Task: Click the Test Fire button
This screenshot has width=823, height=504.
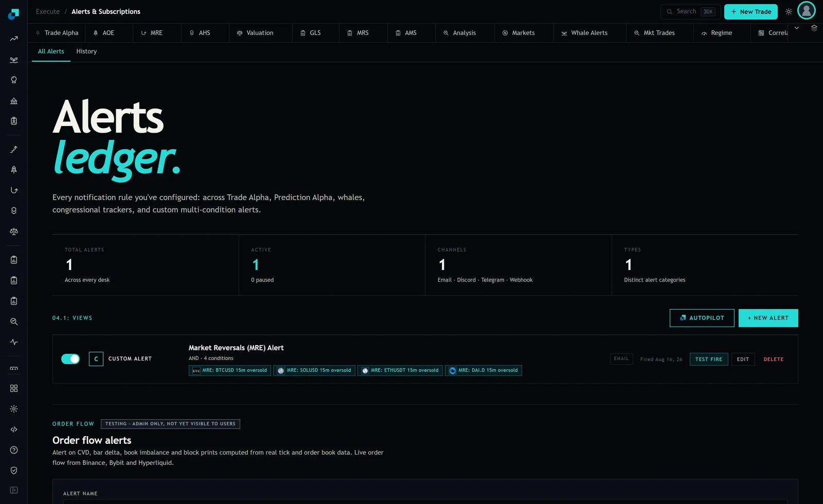Action: tap(709, 359)
